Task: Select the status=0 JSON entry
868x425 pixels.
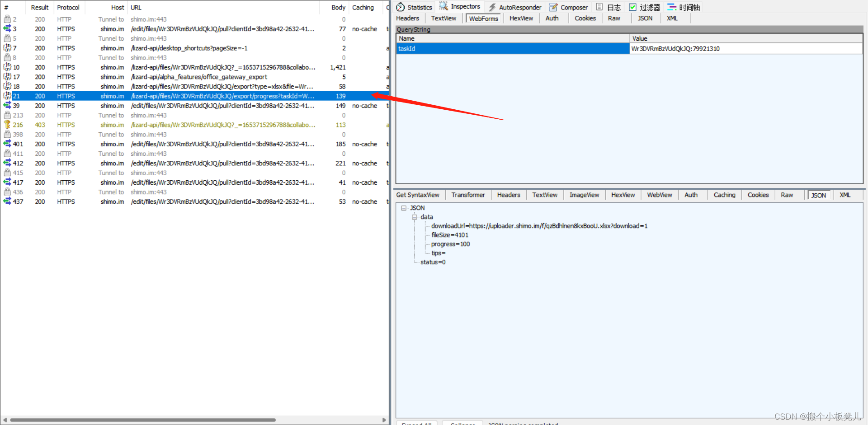Action: [433, 262]
